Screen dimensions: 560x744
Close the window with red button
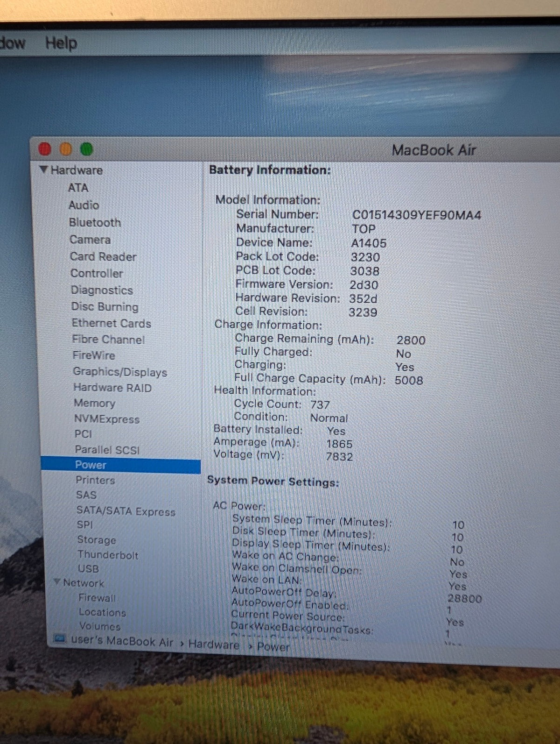click(45, 149)
